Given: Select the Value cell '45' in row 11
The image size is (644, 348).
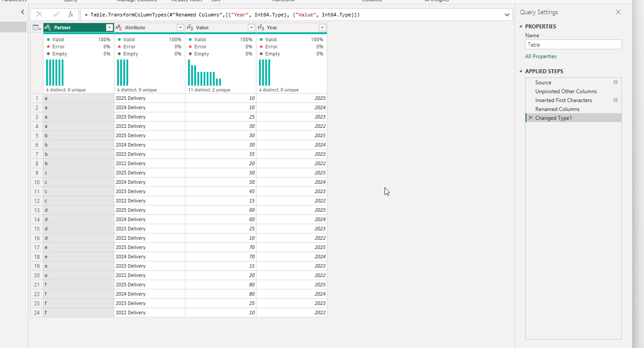Looking at the screenshot, I should coord(220,191).
